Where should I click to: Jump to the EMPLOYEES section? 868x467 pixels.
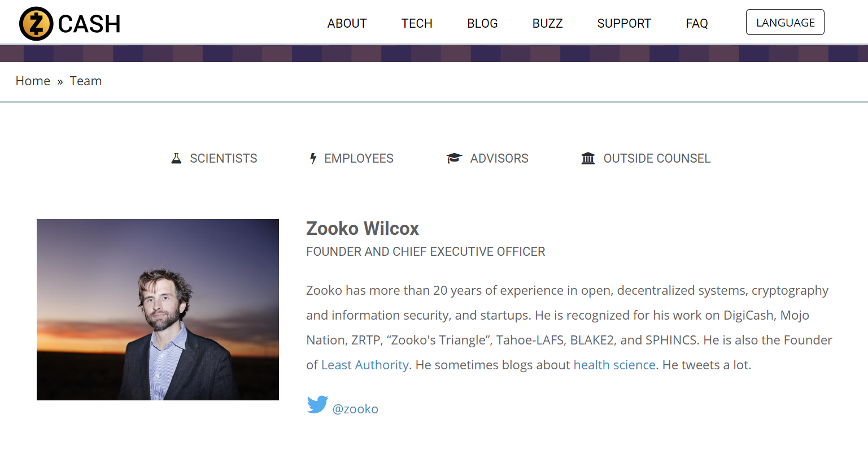[359, 158]
